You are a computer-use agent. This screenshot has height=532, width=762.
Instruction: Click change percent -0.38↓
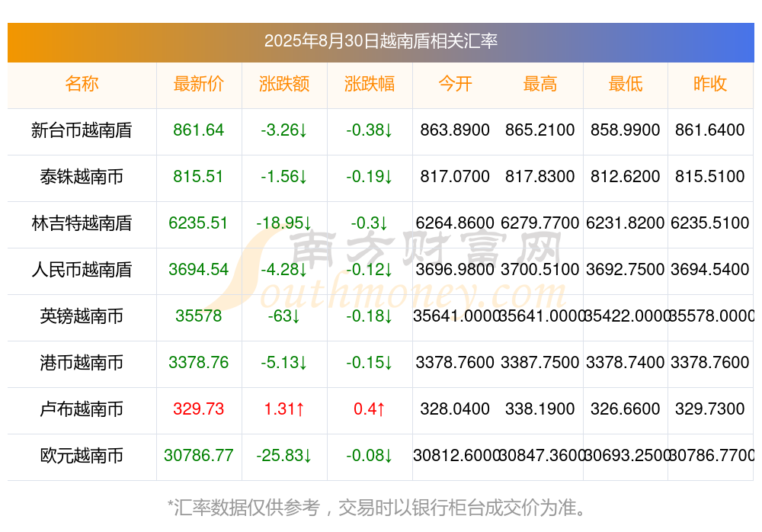(x=370, y=130)
